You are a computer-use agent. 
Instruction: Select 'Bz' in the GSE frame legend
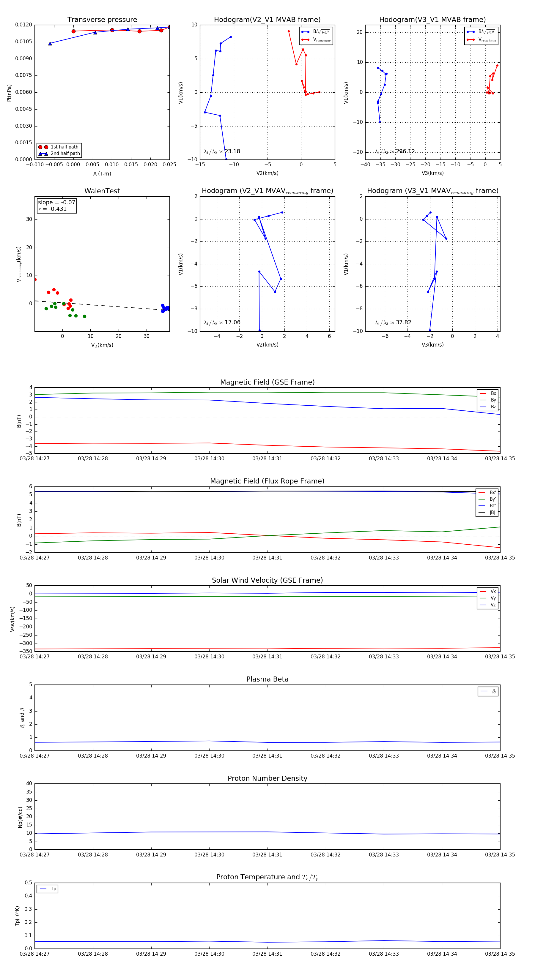pos(488,407)
